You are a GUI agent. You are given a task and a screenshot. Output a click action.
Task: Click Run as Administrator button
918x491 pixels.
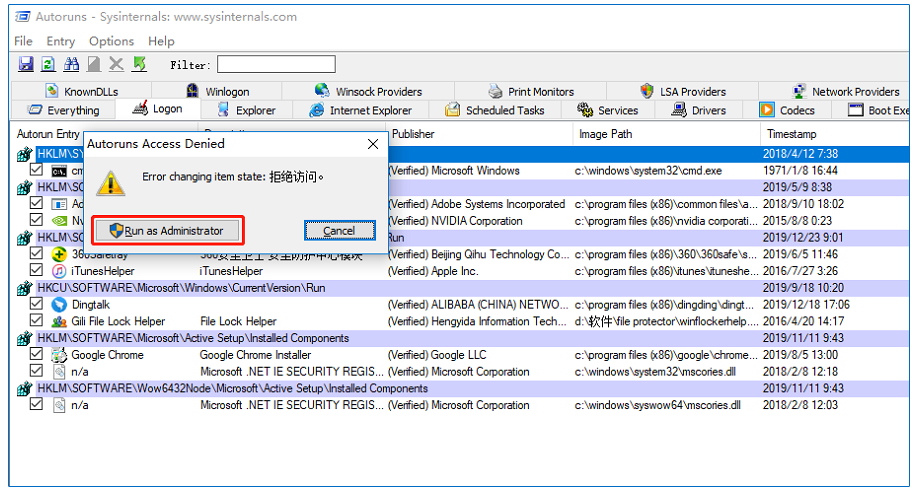click(167, 231)
